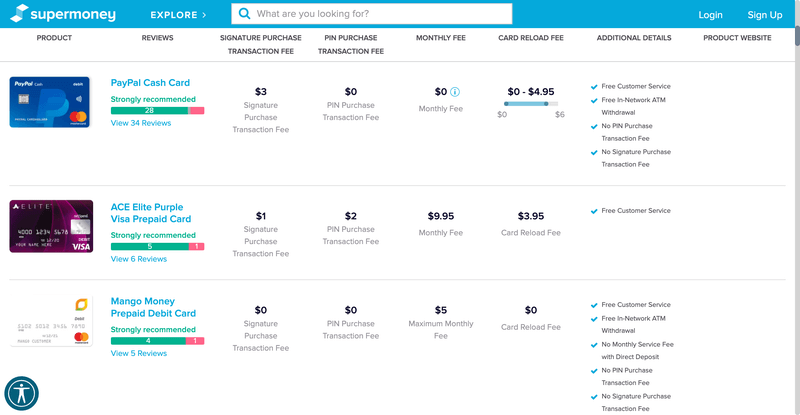View 6 Reviews for ACE Elite
This screenshot has height=415, width=800.
[138, 259]
